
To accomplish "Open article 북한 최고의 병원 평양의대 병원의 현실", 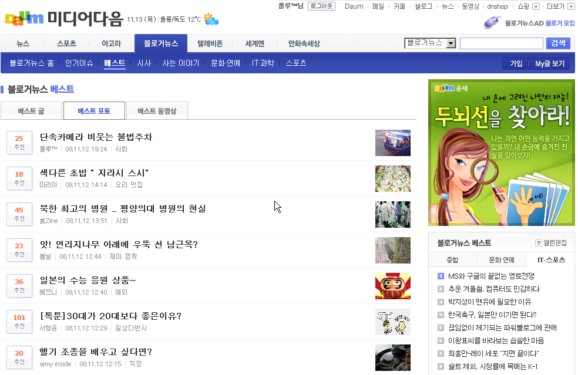I will (x=123, y=209).
